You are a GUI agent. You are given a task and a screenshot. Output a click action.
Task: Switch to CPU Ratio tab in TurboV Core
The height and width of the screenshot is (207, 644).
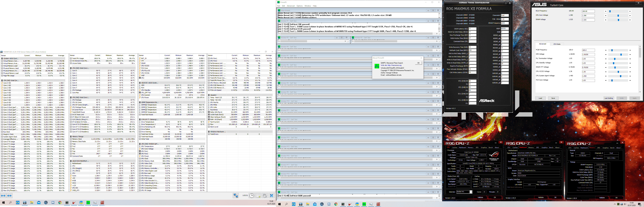pyautogui.click(x=557, y=44)
